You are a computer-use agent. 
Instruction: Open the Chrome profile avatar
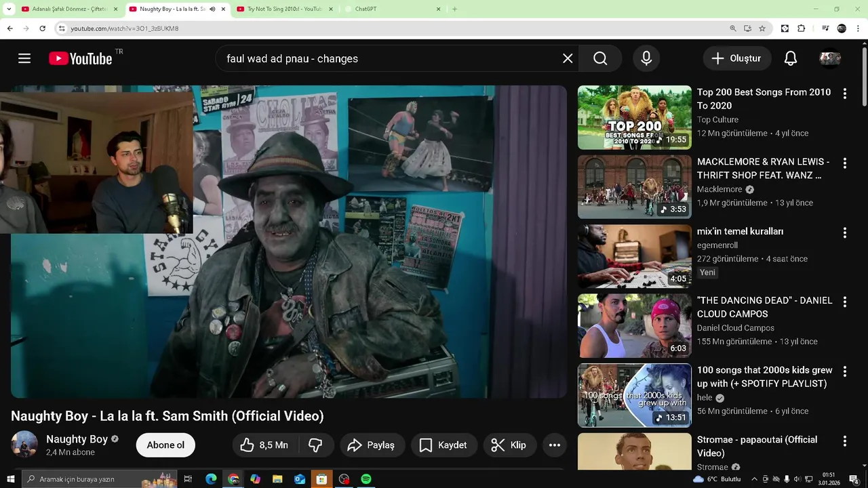(842, 28)
